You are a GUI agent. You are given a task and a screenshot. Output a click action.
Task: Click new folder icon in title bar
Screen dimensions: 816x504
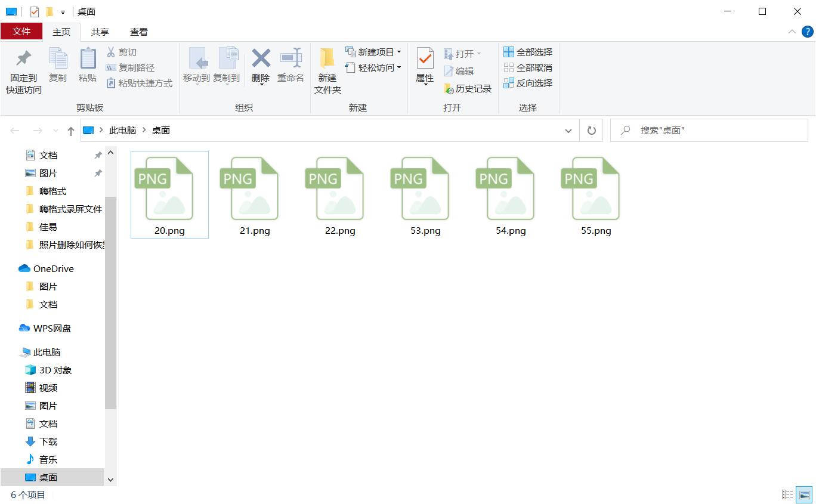tap(50, 11)
